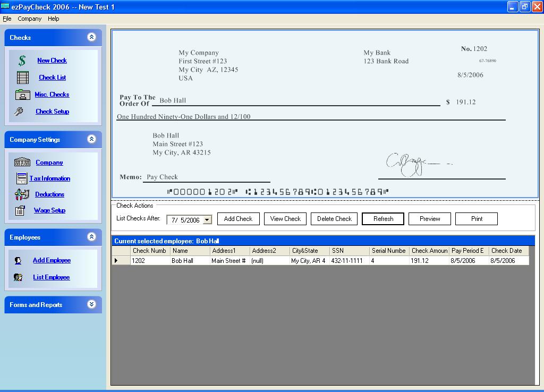Open the Help menu
The height and width of the screenshot is (392, 544).
coord(53,19)
